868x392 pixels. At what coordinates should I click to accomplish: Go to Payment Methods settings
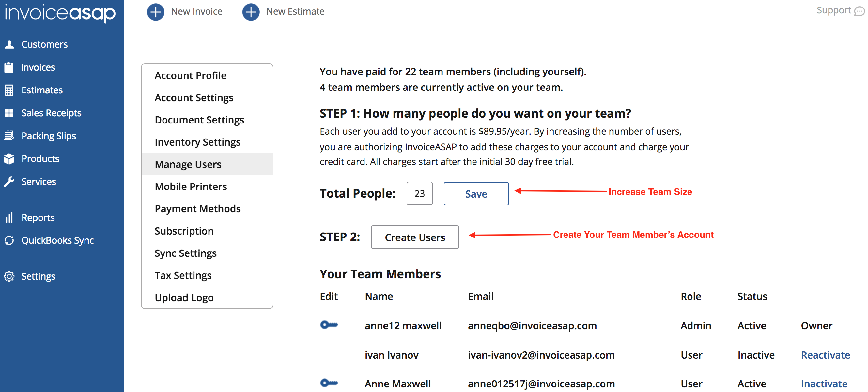coord(197,209)
